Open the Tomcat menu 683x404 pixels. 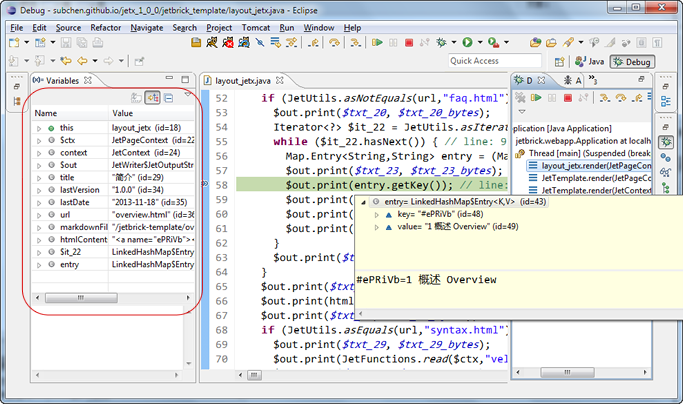(255, 28)
